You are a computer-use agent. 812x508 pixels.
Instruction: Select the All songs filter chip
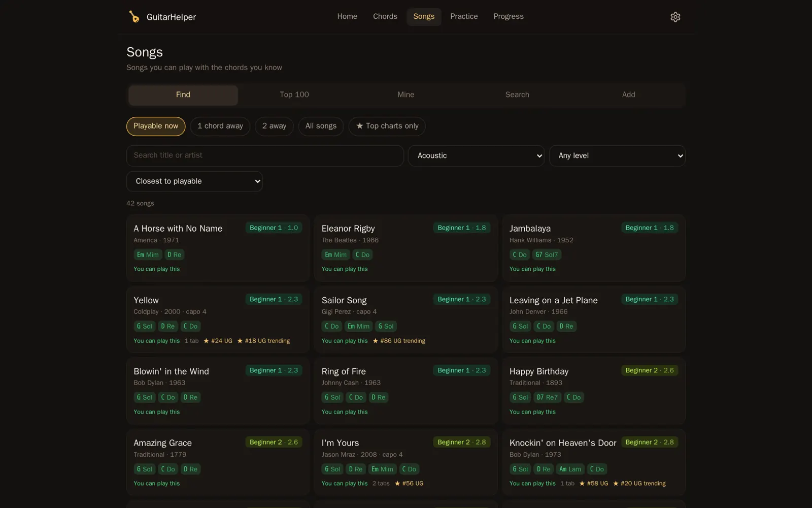click(x=321, y=126)
